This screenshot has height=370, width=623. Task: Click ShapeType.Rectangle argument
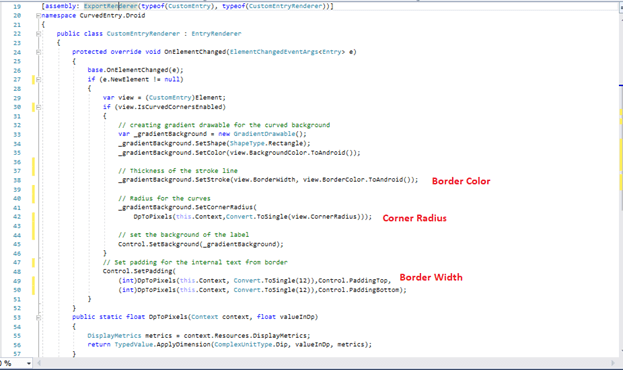pos(268,143)
